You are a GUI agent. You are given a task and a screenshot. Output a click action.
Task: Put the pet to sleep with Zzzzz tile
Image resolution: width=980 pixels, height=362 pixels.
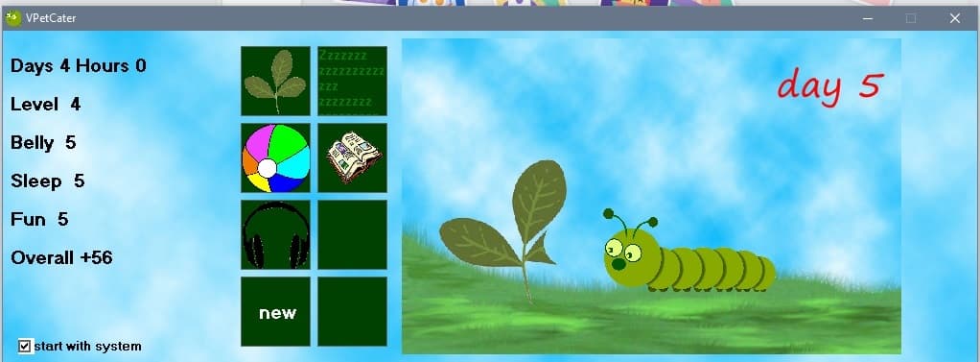pos(353,81)
